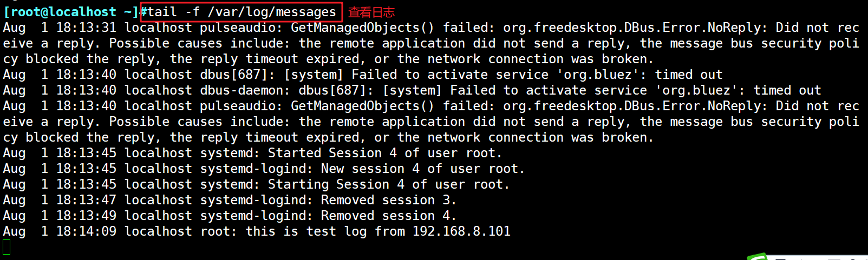This screenshot has height=260, width=868.
Task: Click the green terminal cursor block
Action: click(6, 247)
